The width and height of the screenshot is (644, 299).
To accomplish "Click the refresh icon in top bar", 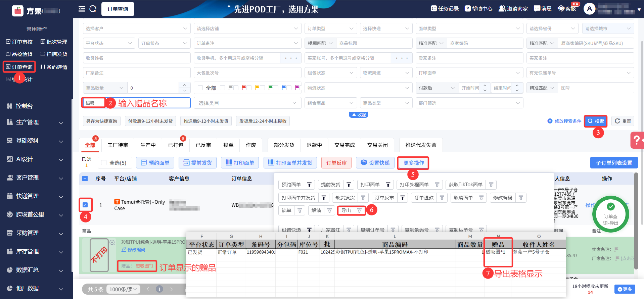I will pos(93,9).
